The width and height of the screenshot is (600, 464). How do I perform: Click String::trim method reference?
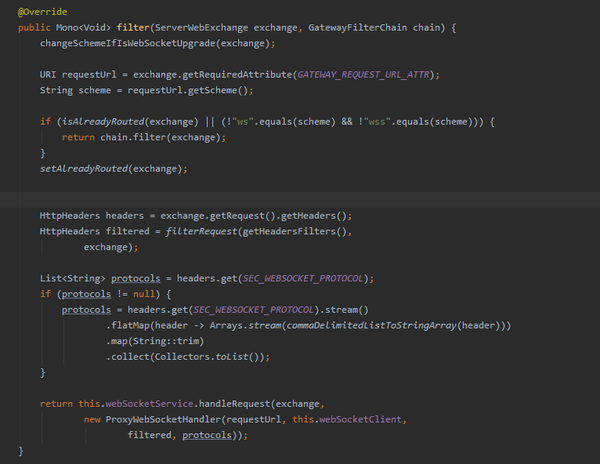(166, 341)
